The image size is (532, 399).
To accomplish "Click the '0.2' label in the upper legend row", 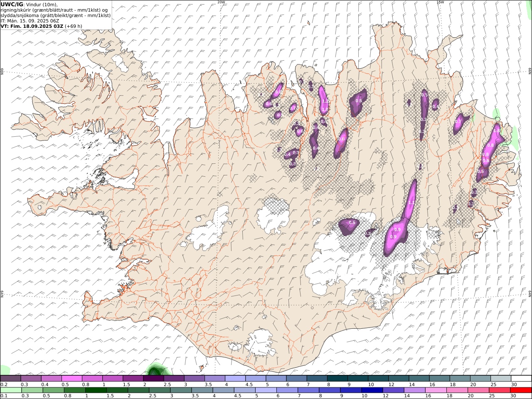I will [x=4, y=384].
